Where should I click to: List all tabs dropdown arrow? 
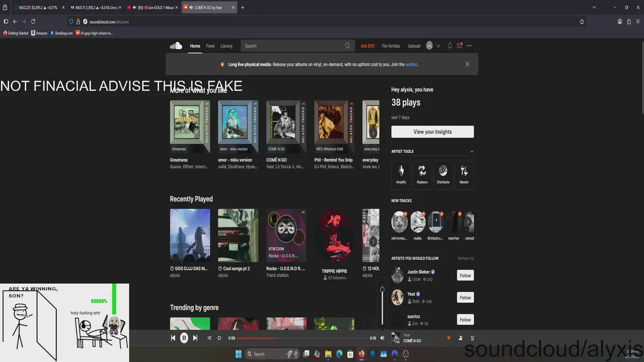[594, 8]
